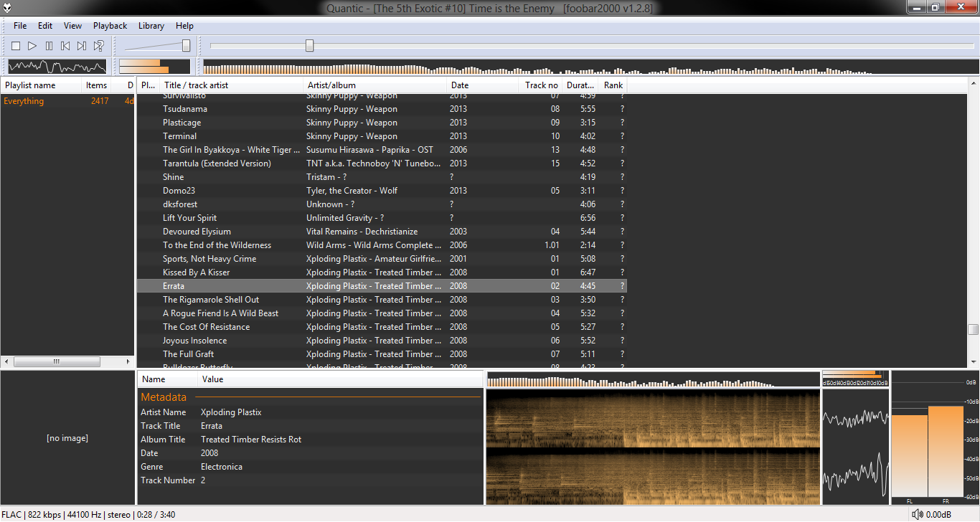Click the Duration column header
Screen dimensions: 980x522
[x=581, y=85]
